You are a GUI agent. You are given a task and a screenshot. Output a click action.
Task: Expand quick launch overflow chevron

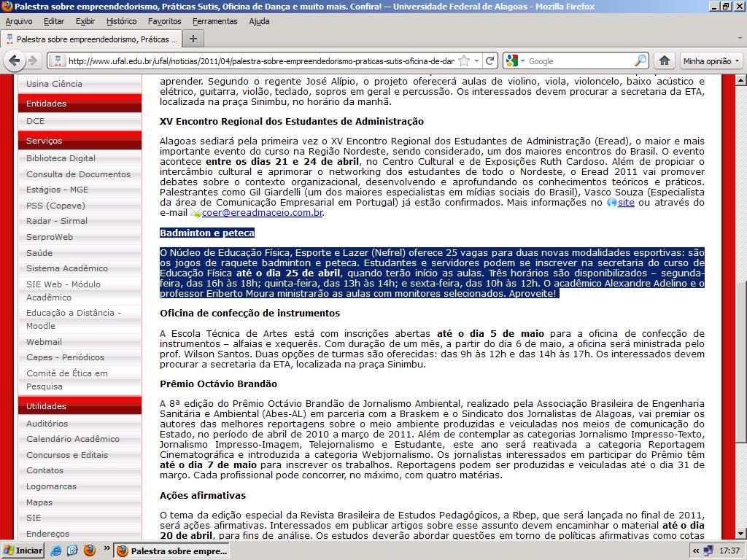pyautogui.click(x=107, y=548)
